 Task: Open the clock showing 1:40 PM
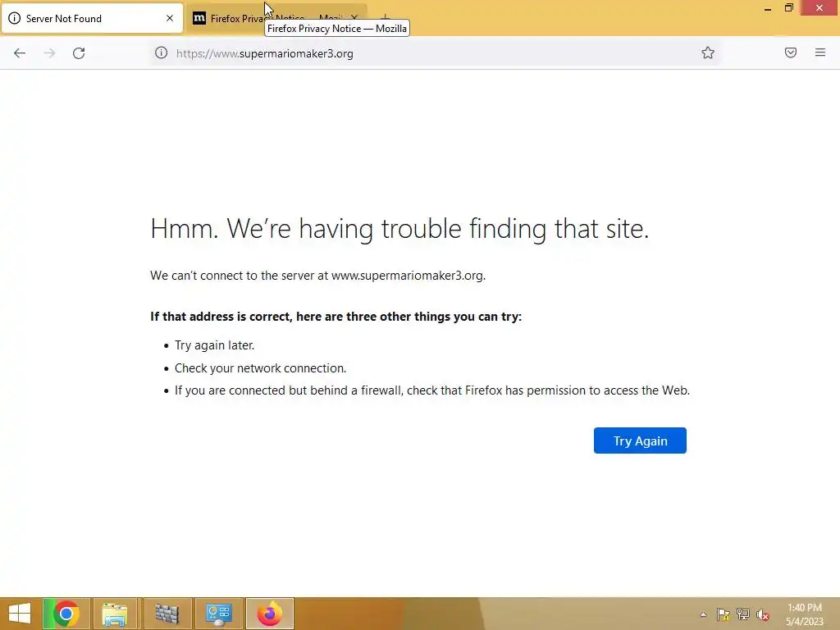(x=804, y=614)
